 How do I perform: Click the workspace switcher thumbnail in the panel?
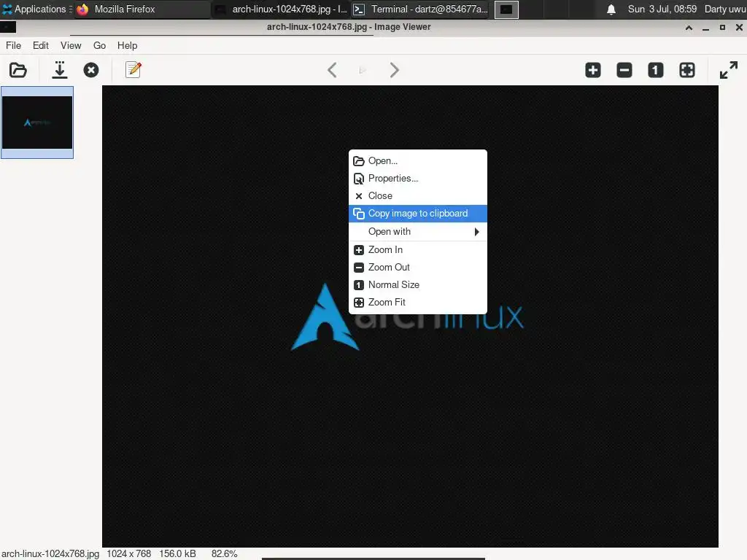coord(506,9)
